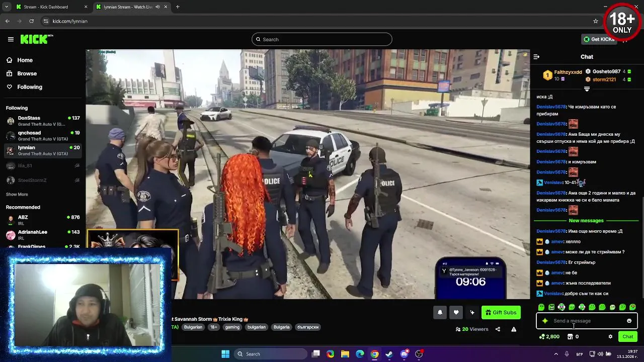Open volume control in system tray
644x362 pixels.
(x=600, y=354)
